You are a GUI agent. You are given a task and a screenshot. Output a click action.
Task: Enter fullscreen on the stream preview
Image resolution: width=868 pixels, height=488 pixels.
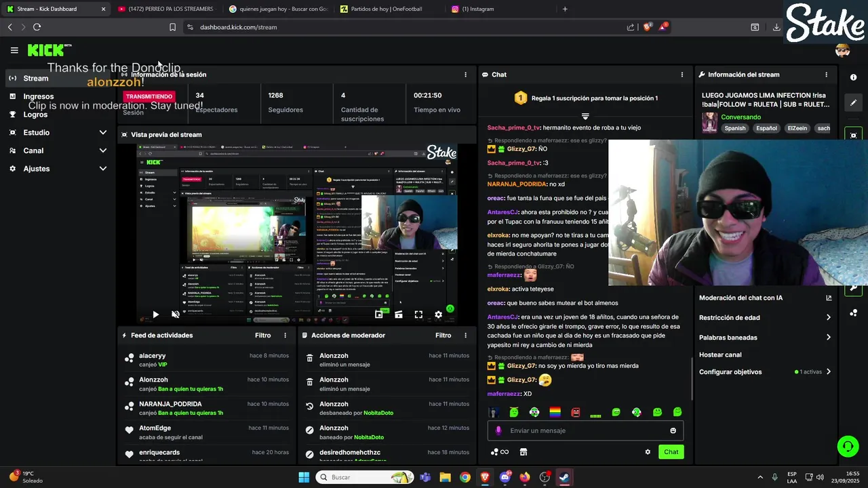[x=418, y=314]
